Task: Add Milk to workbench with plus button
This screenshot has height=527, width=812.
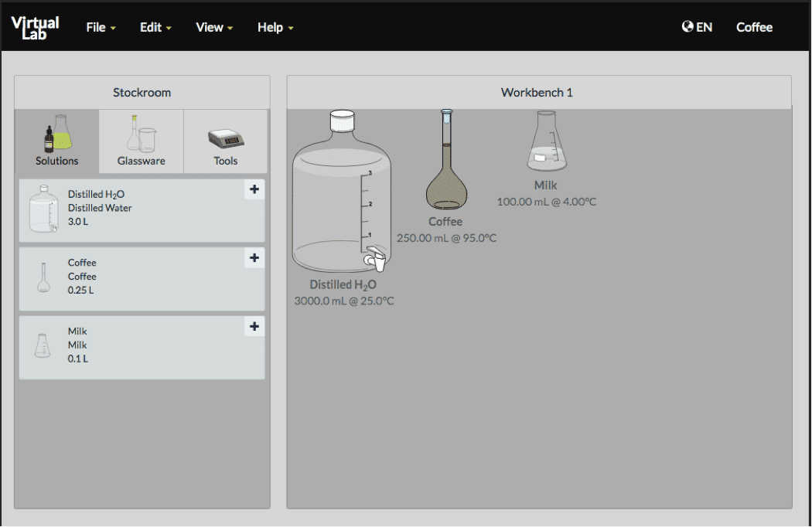Action: pyautogui.click(x=254, y=327)
